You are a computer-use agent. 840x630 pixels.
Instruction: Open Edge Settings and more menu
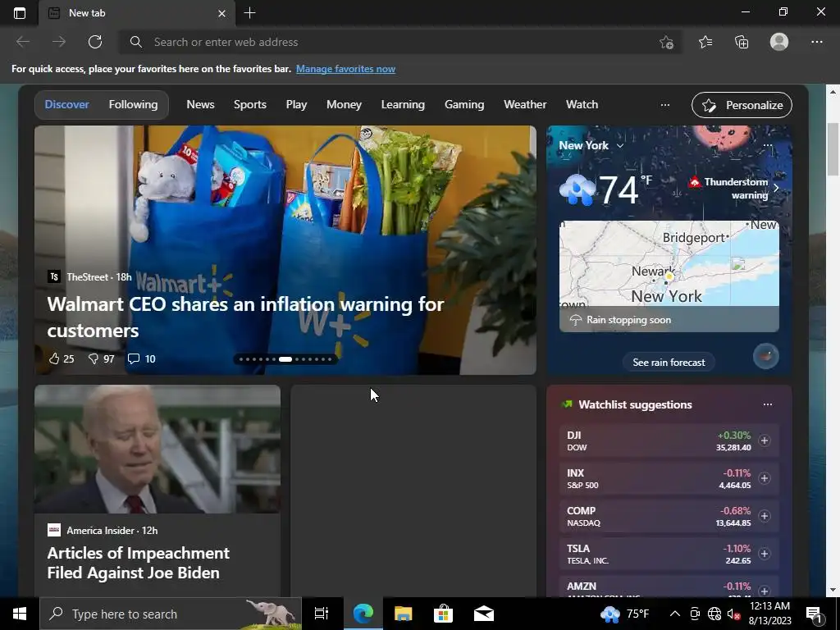(817, 42)
